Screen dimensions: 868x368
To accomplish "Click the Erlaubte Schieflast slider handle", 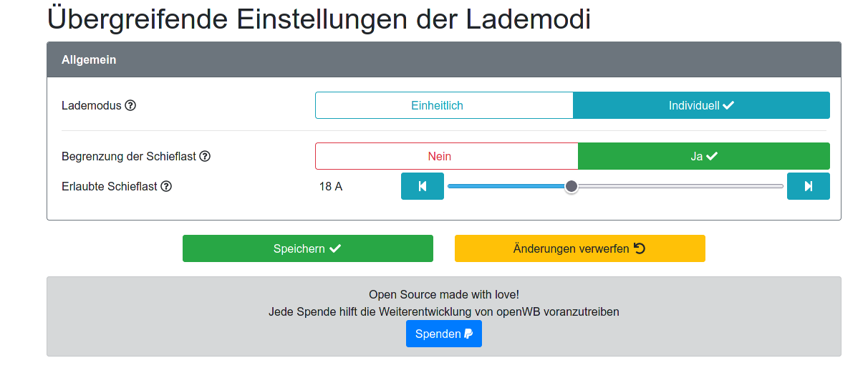I will (x=572, y=186).
